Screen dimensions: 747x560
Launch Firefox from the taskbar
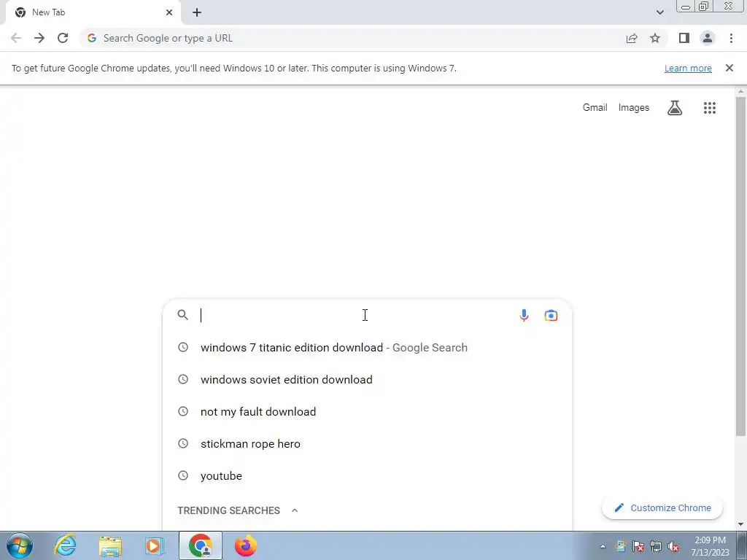pos(245,545)
